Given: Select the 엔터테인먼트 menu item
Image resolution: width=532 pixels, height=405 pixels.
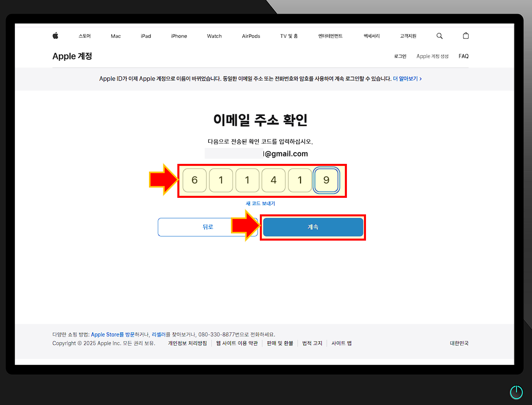Looking at the screenshot, I should click(x=330, y=36).
